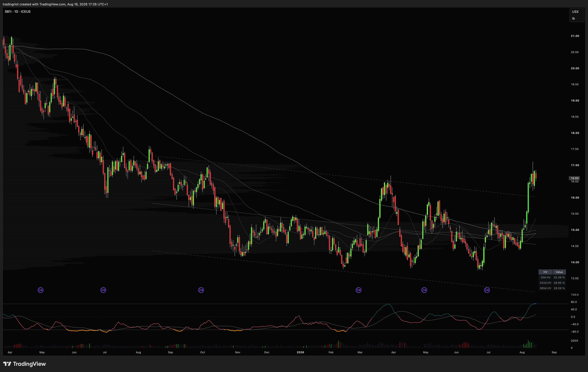Select the −80.0 oscillator scale label

click(575, 332)
